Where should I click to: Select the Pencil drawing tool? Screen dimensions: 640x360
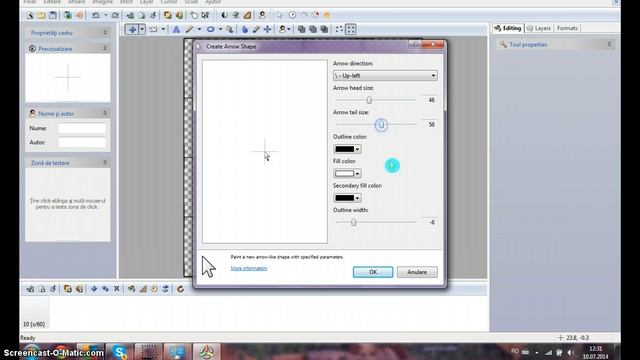coord(189,29)
